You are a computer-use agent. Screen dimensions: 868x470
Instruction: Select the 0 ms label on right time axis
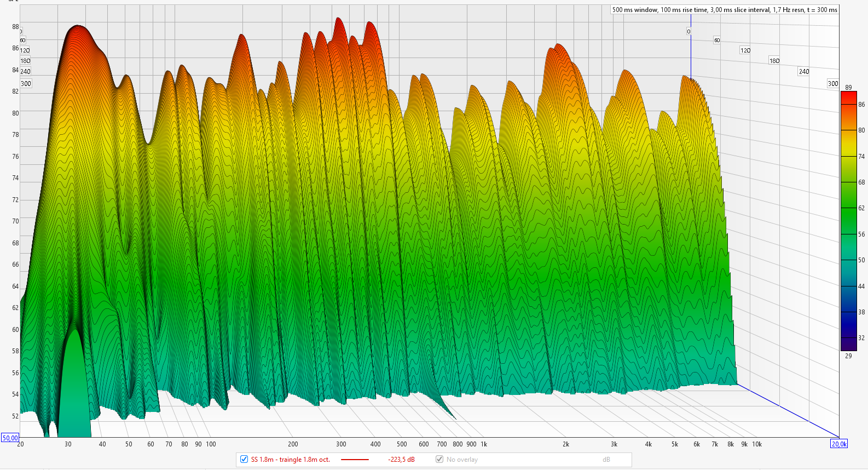688,32
